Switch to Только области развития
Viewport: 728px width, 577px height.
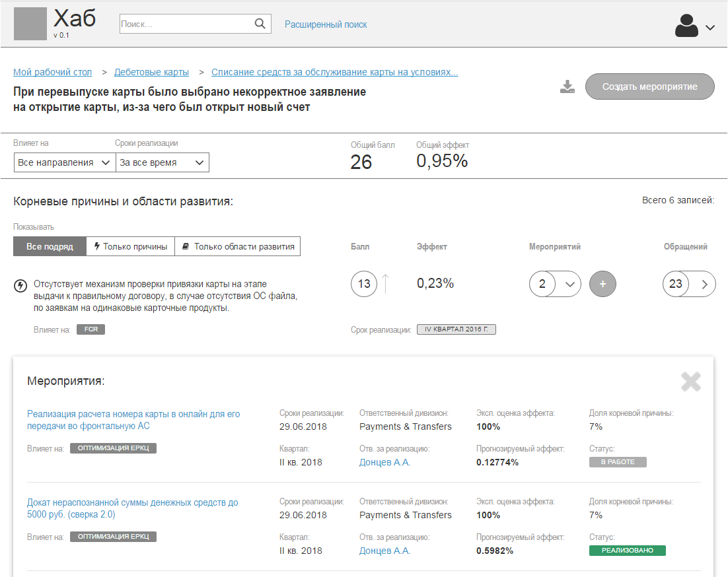click(x=238, y=246)
